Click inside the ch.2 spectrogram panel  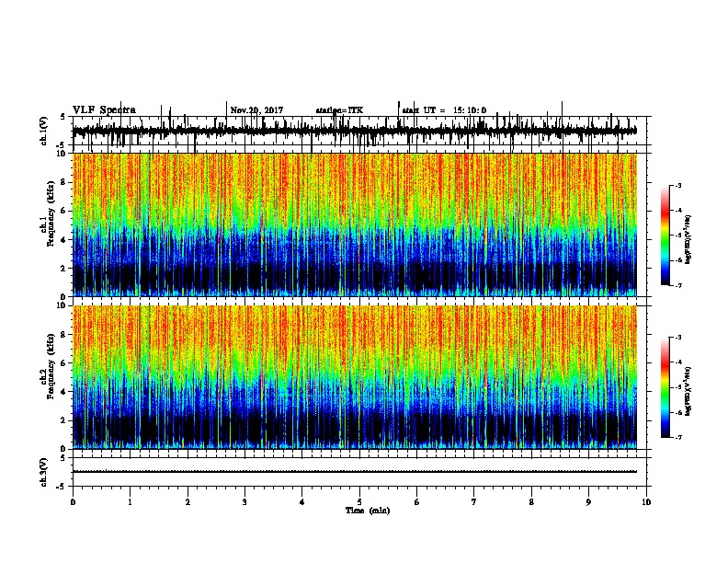(x=355, y=377)
